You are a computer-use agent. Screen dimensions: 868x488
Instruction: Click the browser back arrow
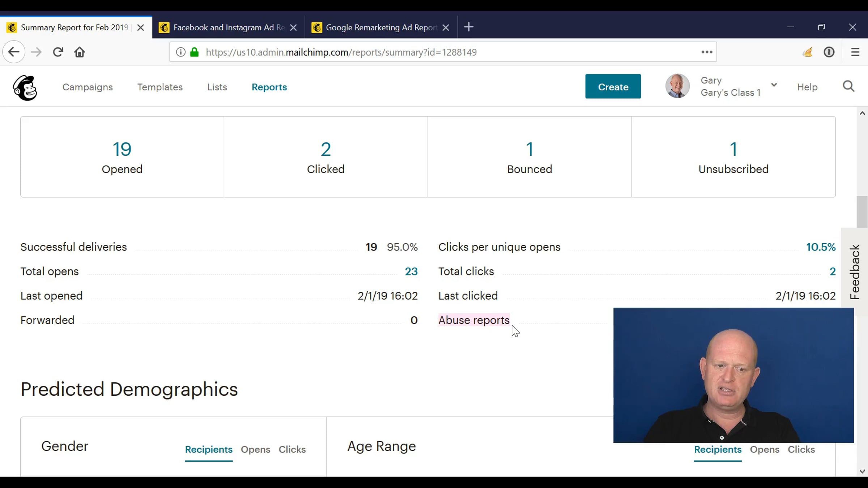pyautogui.click(x=14, y=52)
